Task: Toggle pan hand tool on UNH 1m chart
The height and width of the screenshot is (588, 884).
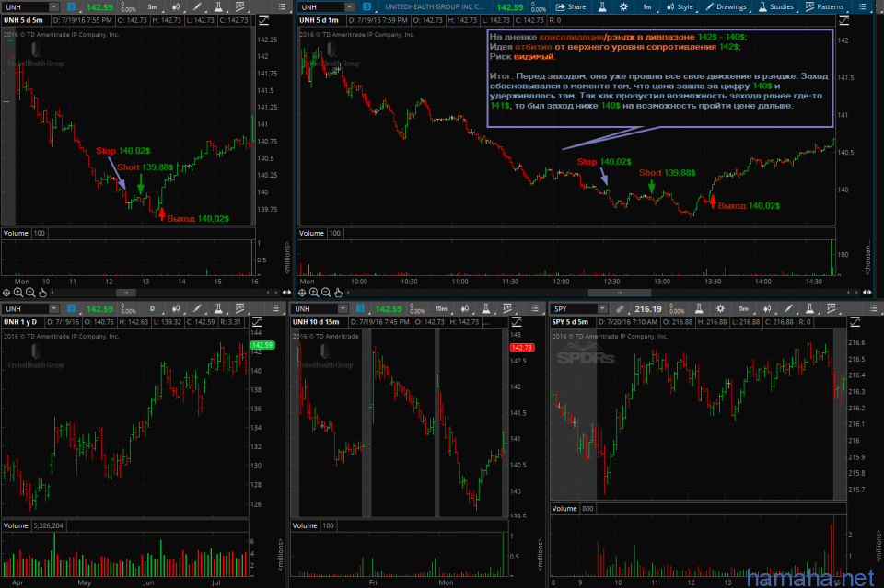Action: (x=338, y=293)
